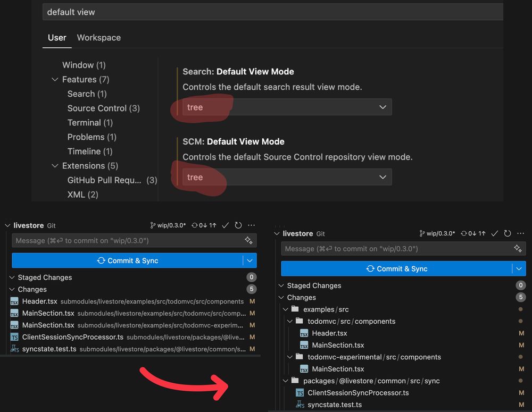
Task: Click the refresh icon in left panel
Action: point(238,225)
